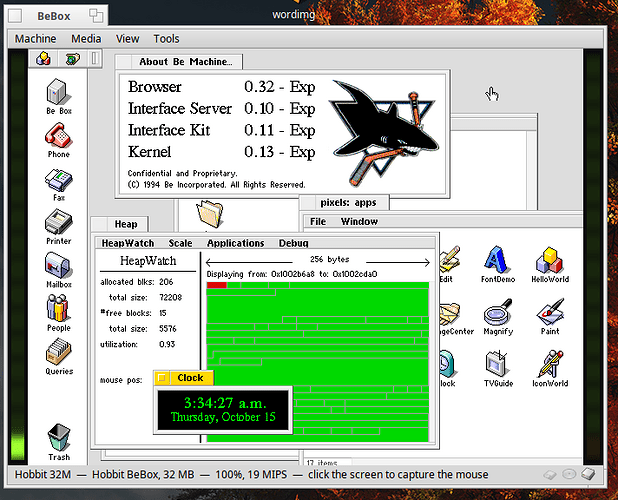This screenshot has height=500, width=618.
Task: Open the Tools menu
Action: 166,39
